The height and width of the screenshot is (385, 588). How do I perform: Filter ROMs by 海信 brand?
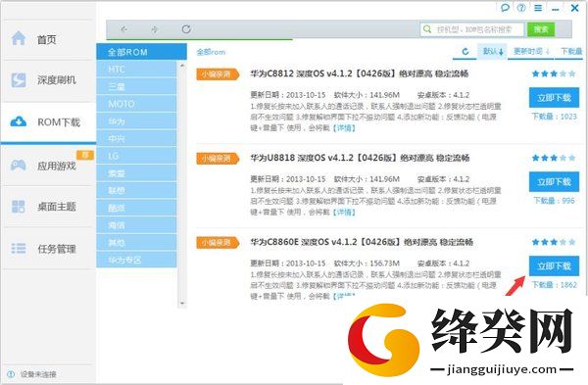[x=136, y=225]
